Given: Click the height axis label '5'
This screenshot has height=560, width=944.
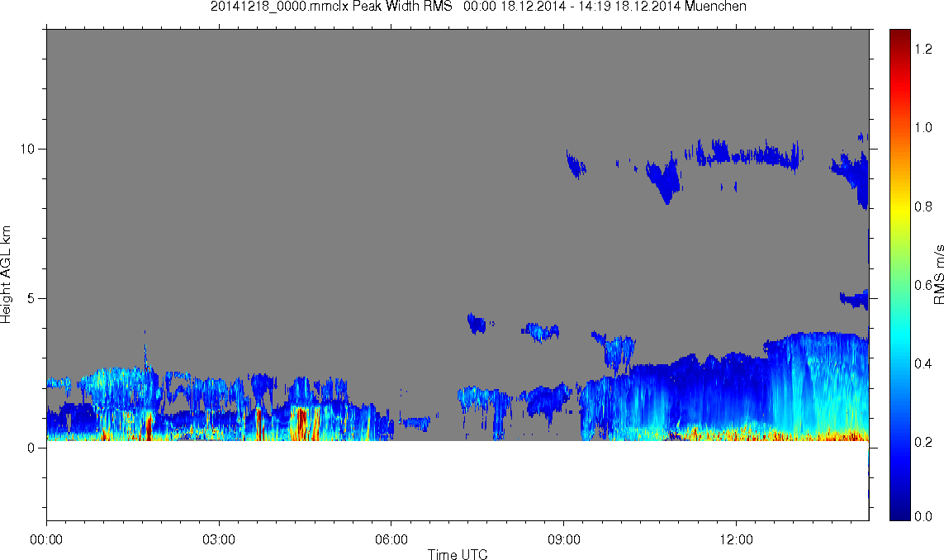Looking at the screenshot, I should coord(31,299).
